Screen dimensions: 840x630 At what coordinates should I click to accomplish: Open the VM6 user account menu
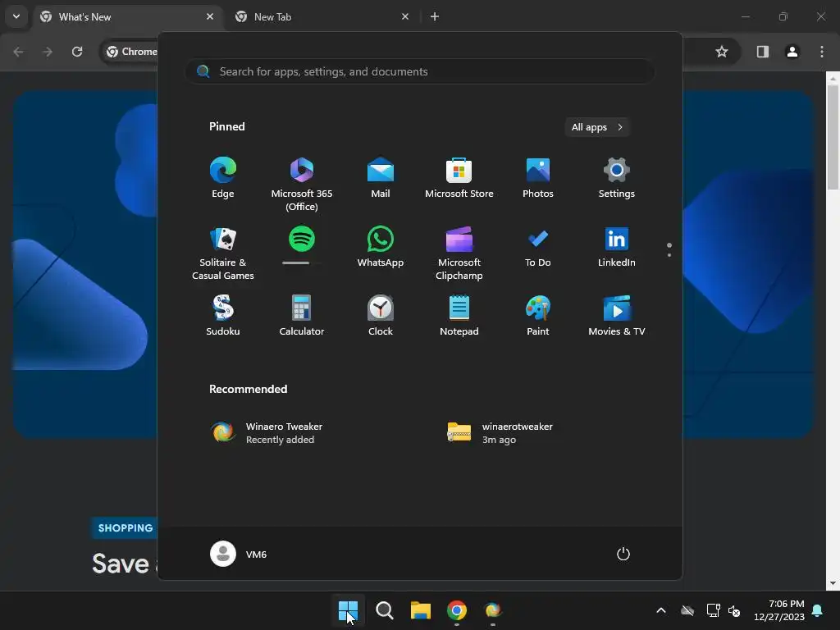[239, 554]
